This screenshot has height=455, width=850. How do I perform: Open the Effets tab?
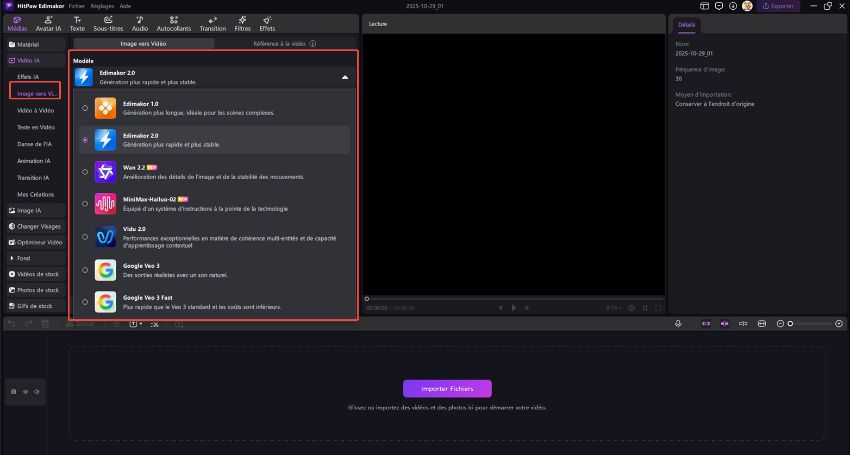point(267,24)
